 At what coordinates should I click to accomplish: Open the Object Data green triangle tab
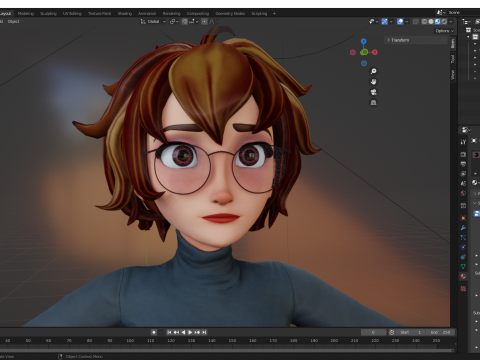click(x=463, y=266)
